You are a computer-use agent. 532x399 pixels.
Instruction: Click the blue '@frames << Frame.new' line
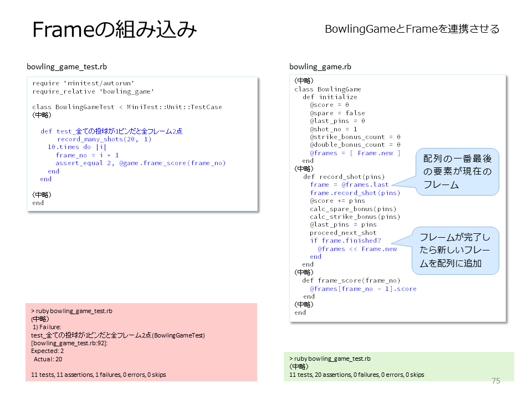coord(357,249)
